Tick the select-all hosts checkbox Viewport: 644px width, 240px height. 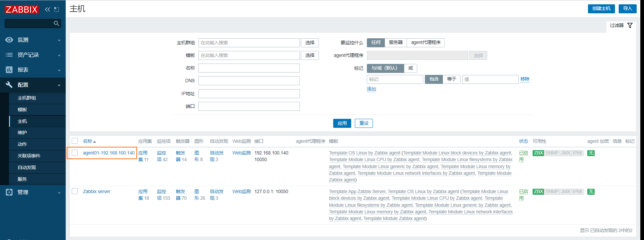point(75,141)
